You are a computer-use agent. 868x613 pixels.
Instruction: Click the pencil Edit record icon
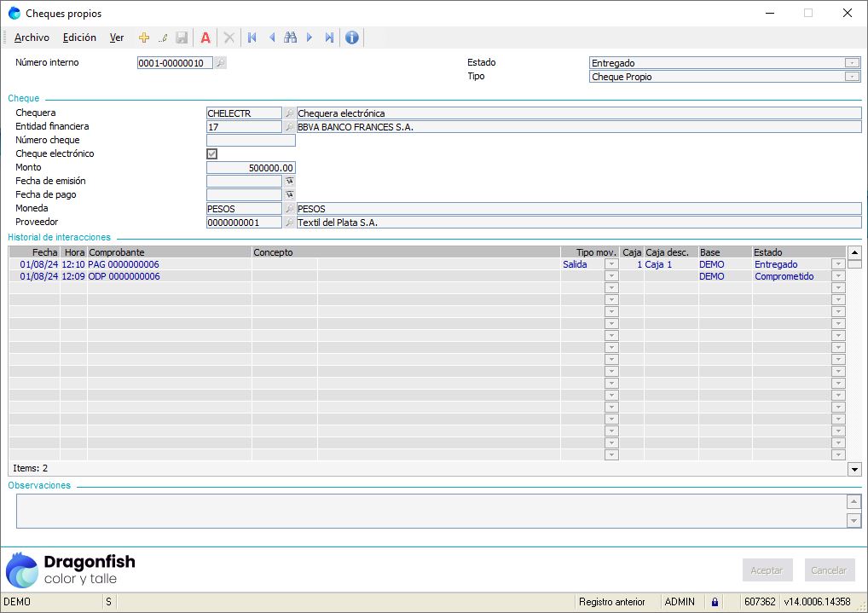click(x=163, y=38)
